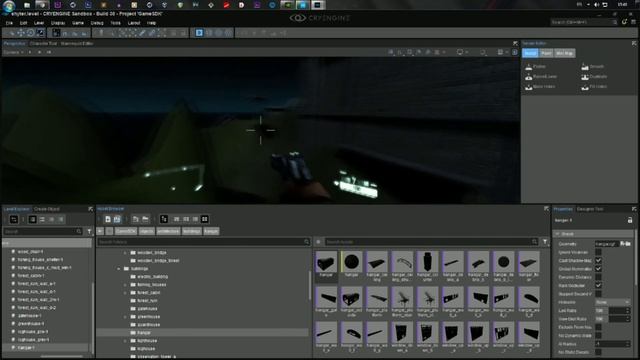Click the save assets icon in Asset Browser
The height and width of the screenshot is (360, 640).
click(117, 220)
